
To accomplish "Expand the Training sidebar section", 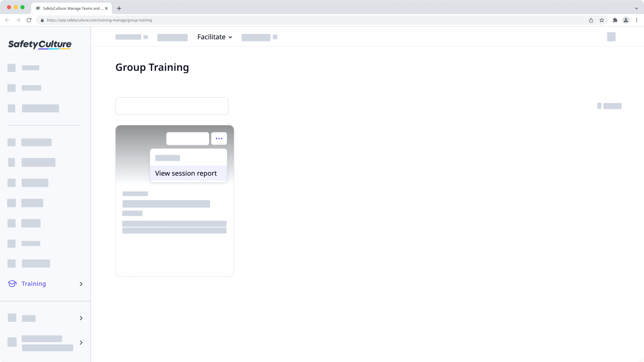I will coord(81,284).
